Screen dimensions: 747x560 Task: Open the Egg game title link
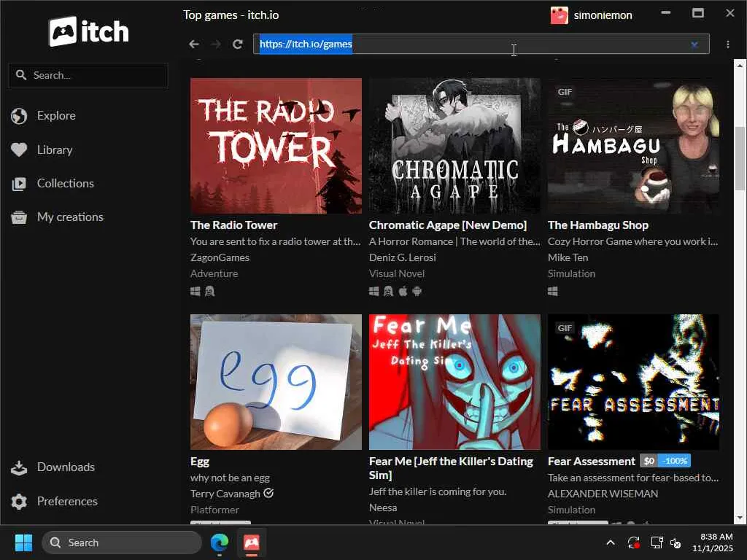(200, 462)
